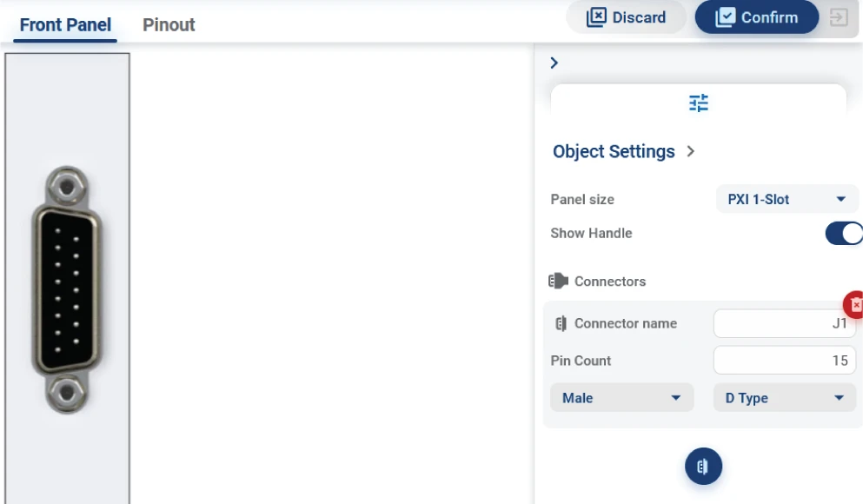The width and height of the screenshot is (863, 504).
Task: Disable the Show Handle toggle
Action: pyautogui.click(x=844, y=233)
